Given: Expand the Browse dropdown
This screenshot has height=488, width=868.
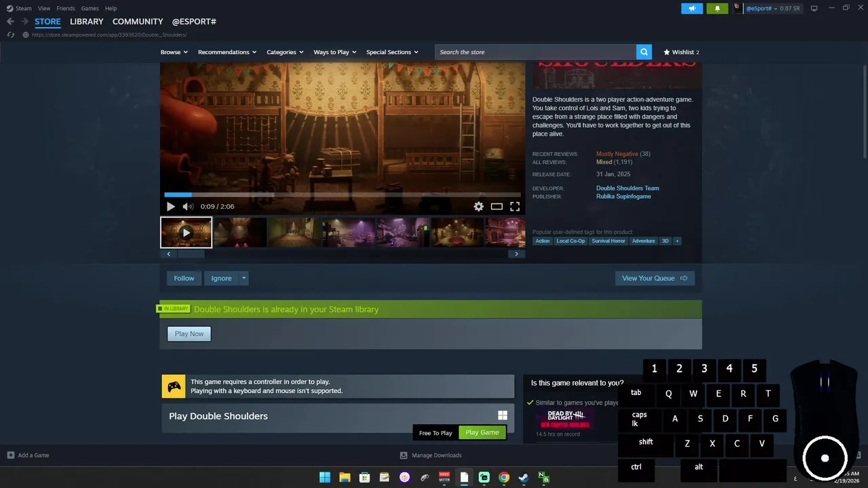Looking at the screenshot, I should (174, 52).
